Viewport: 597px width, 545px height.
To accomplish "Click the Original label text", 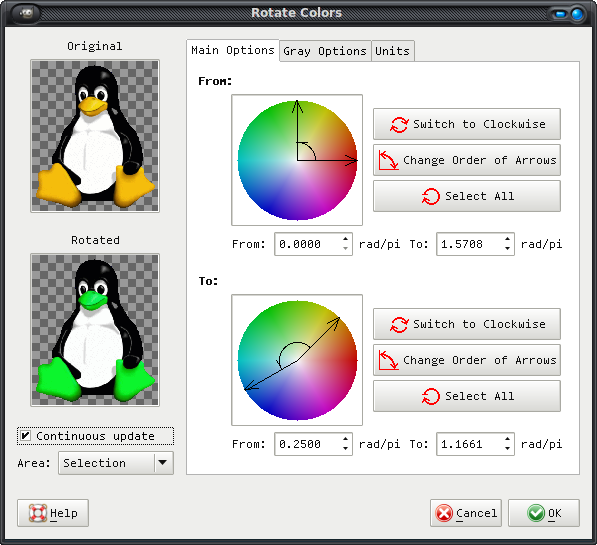I will tap(95, 46).
